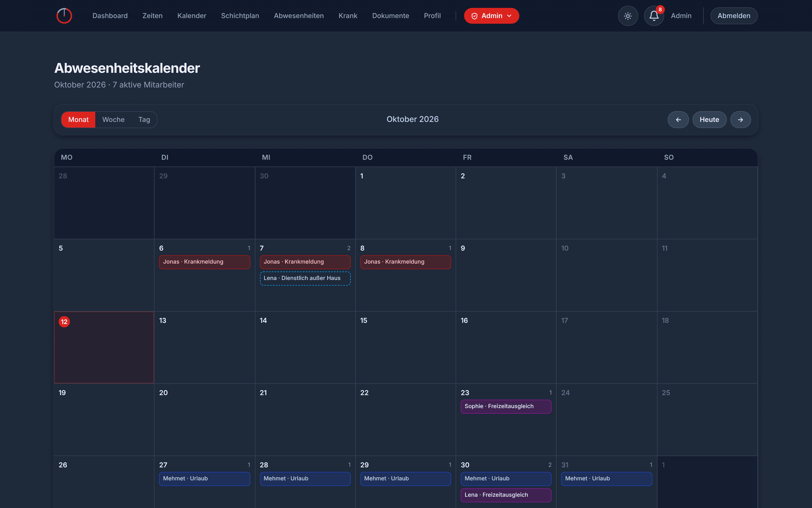Go to previous month with left arrow
This screenshot has width=812, height=508.
point(678,120)
